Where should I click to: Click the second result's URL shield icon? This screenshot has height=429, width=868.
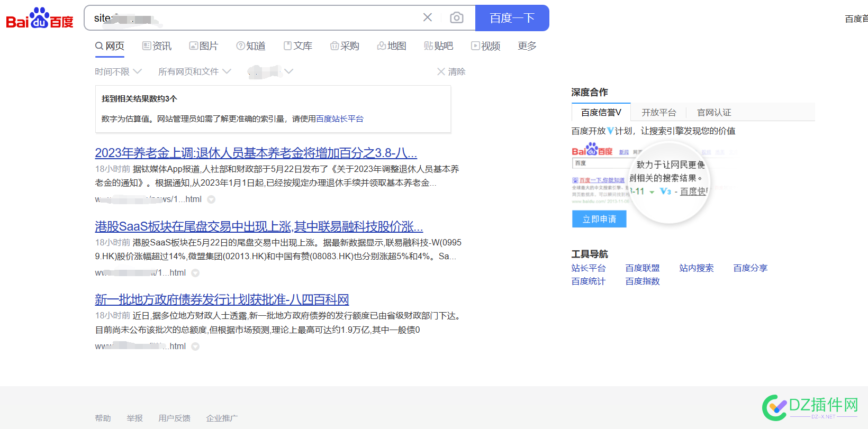coord(195,273)
